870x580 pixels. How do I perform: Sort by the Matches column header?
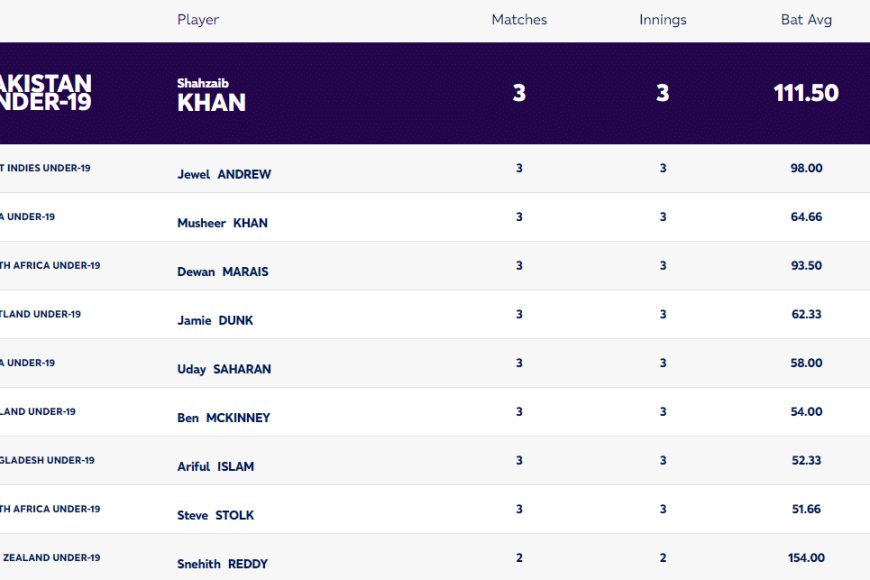[519, 20]
